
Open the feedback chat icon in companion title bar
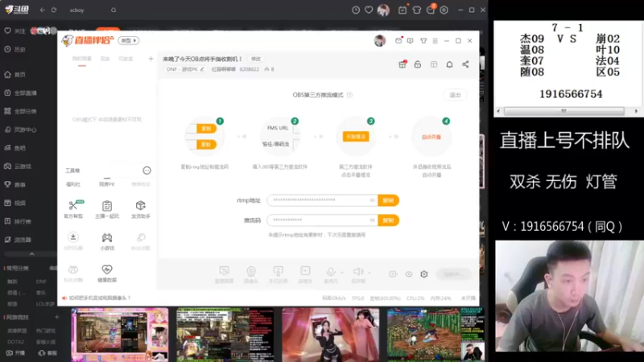[x=410, y=41]
